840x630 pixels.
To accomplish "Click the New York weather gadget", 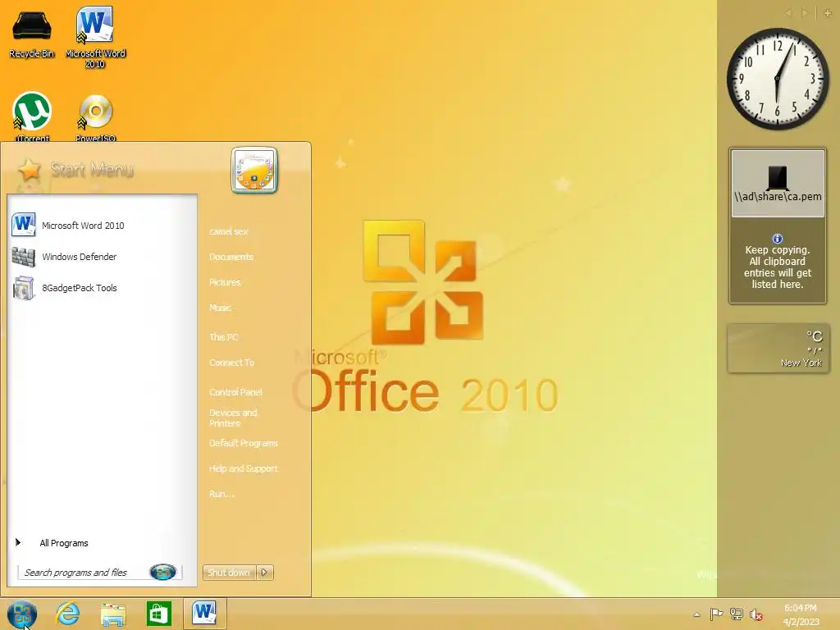I will click(x=778, y=348).
